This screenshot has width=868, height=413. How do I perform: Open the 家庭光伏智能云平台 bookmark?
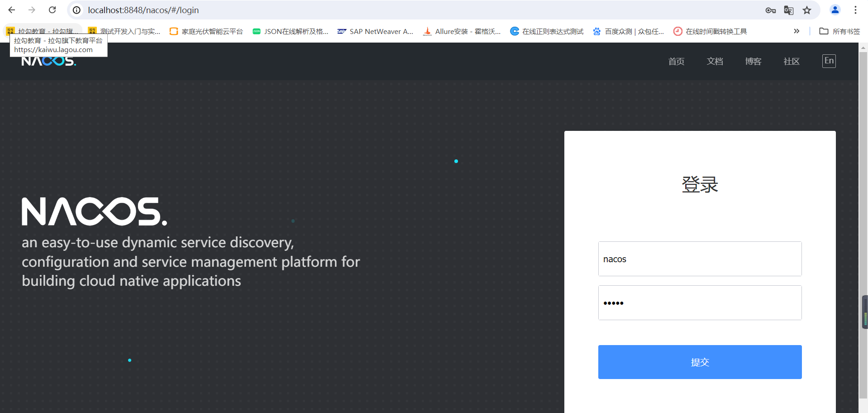click(206, 31)
